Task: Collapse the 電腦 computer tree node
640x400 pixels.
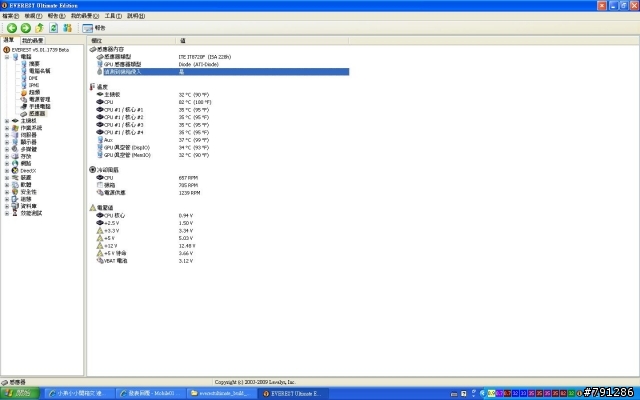Action: click(x=7, y=57)
